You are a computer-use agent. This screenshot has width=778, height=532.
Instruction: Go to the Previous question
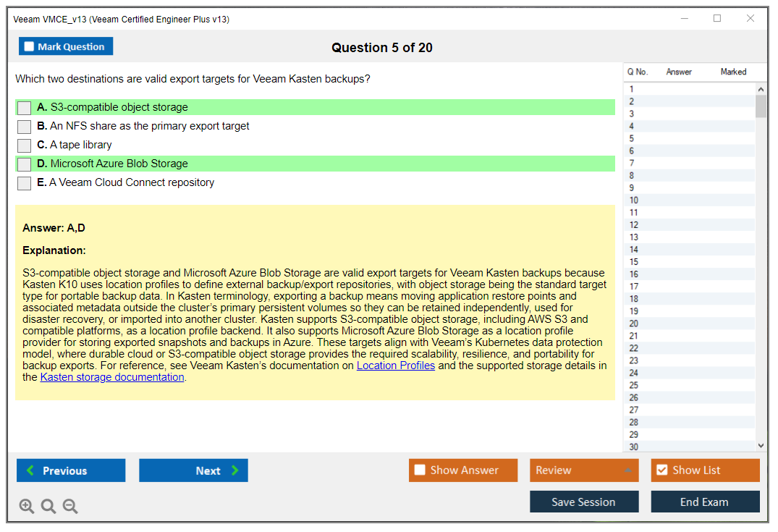point(71,470)
